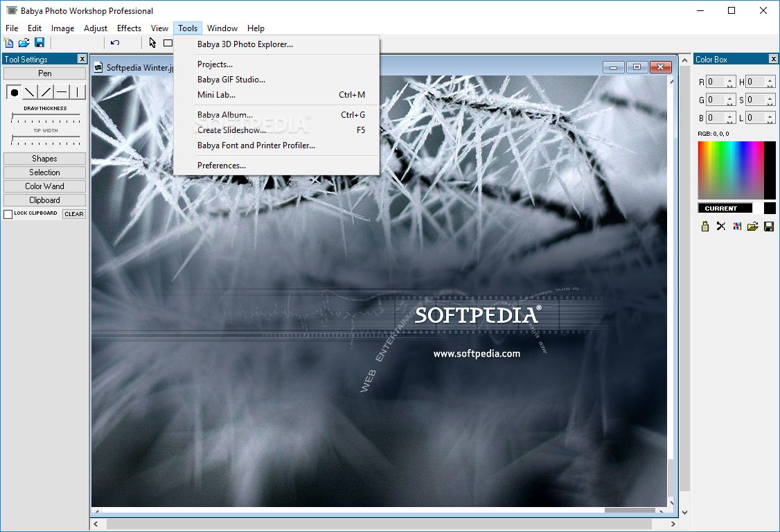Open the Image menu
This screenshot has width=780, height=532.
(x=62, y=28)
